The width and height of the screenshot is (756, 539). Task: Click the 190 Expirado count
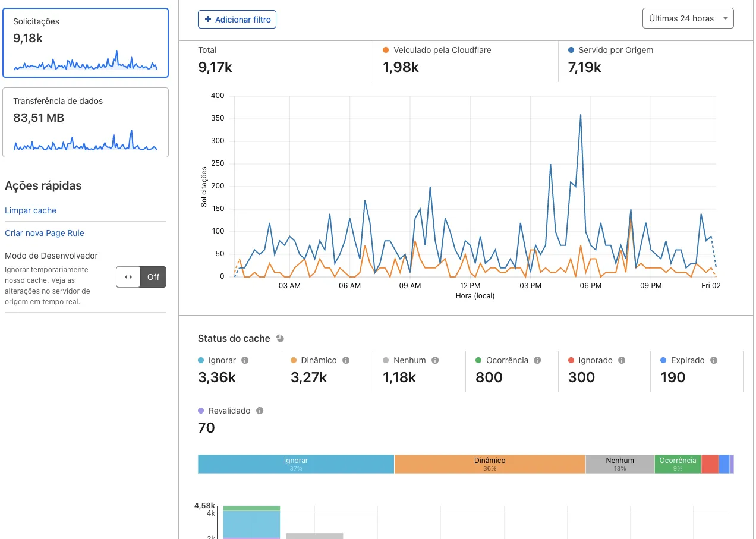pyautogui.click(x=673, y=377)
